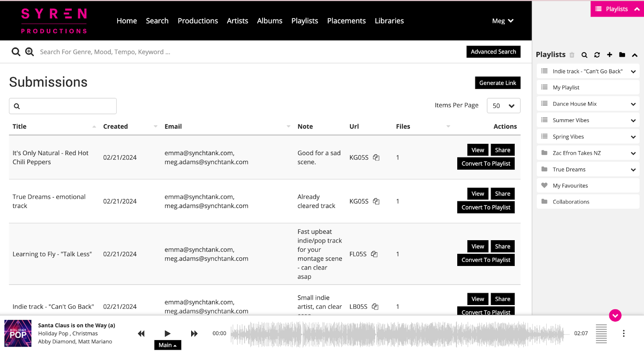Toggle the Playlists panel tab
This screenshot has height=351, width=644.
(x=617, y=9)
